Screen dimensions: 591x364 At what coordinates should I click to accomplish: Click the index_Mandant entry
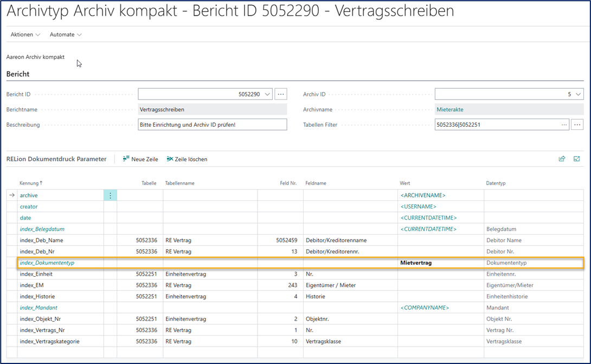tap(38, 308)
